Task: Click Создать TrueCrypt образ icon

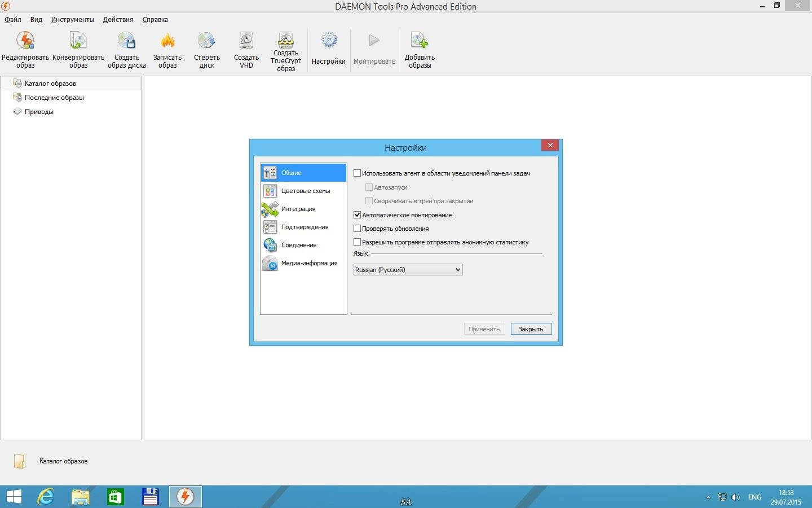Action: point(286,40)
